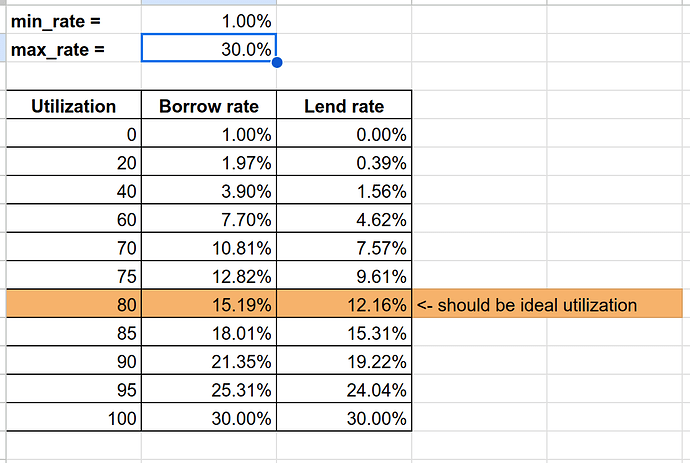Select the borrow rate cell showing 7.70%
Viewport: 690px width, 463px height.
pos(209,218)
